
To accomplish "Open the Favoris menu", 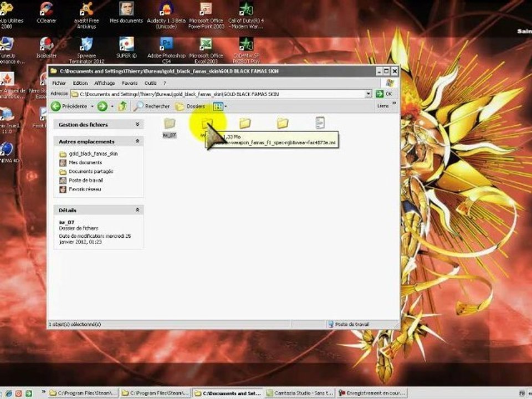I will click(130, 83).
